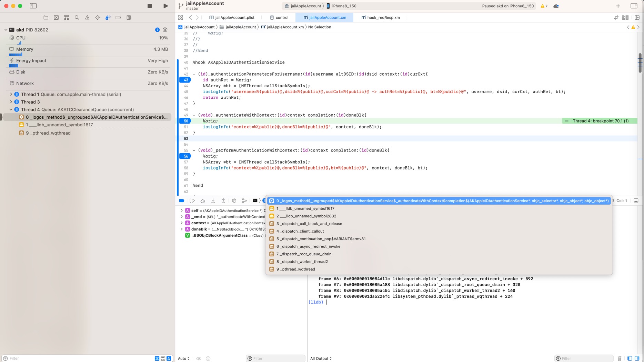Click the blue process info icon next to akd

click(157, 30)
